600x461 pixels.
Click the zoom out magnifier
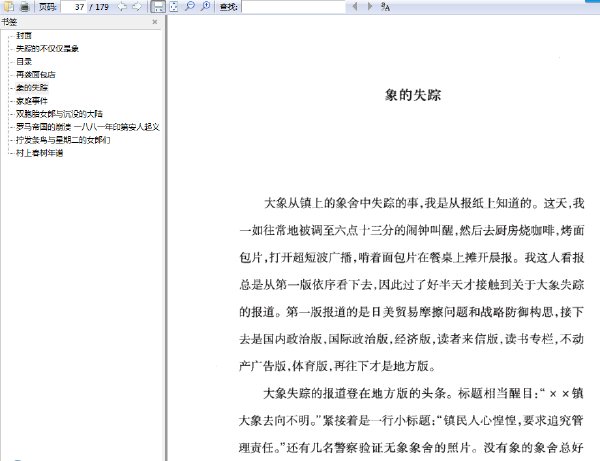point(190,6)
